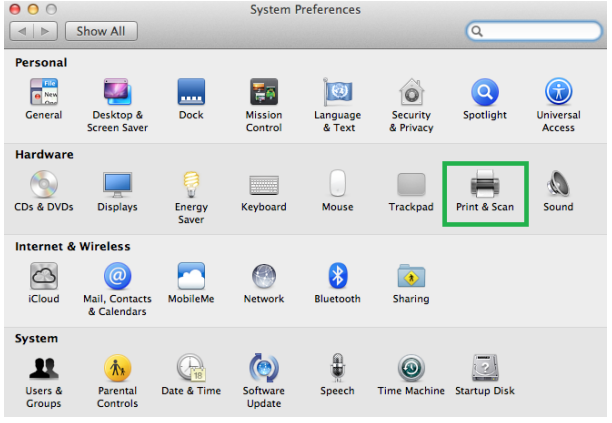Open Software Update pane

[x=263, y=369]
